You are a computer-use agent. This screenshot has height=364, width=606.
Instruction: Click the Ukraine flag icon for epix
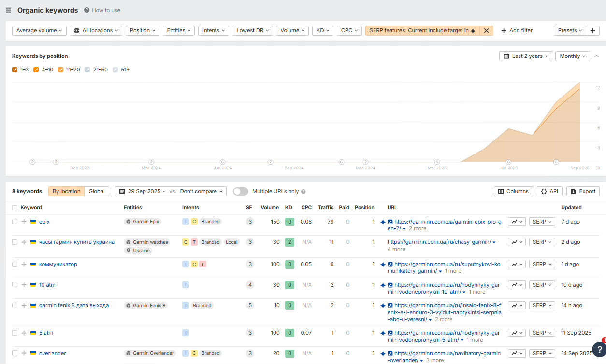(x=33, y=222)
